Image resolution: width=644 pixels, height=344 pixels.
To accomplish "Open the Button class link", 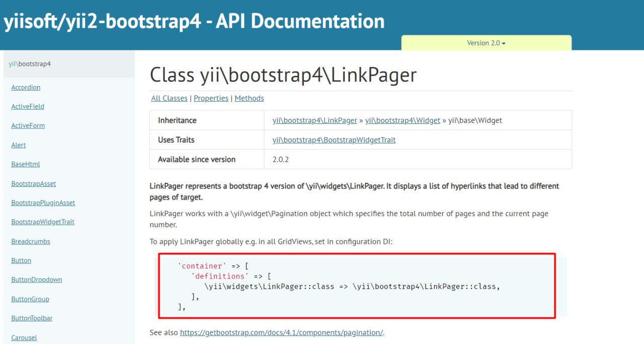I will (x=21, y=260).
